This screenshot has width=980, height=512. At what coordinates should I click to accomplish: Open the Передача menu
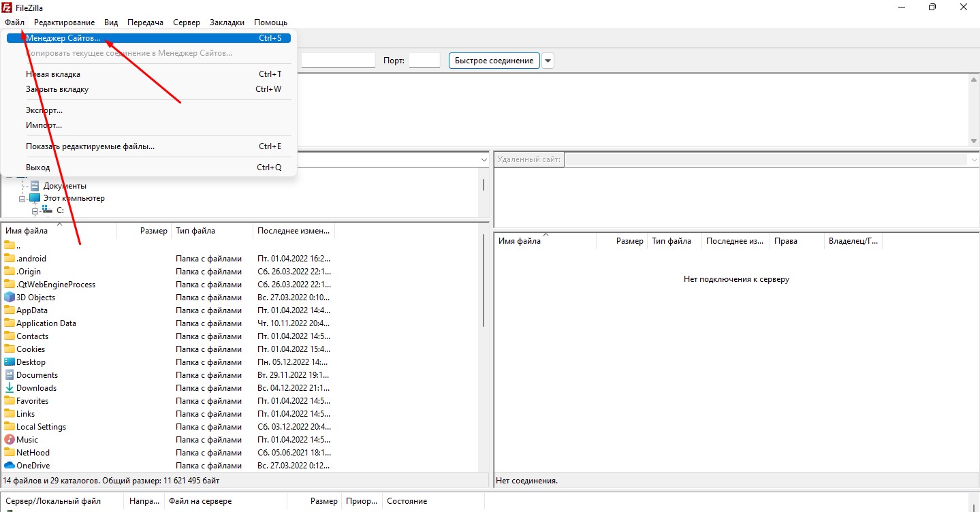(x=145, y=22)
